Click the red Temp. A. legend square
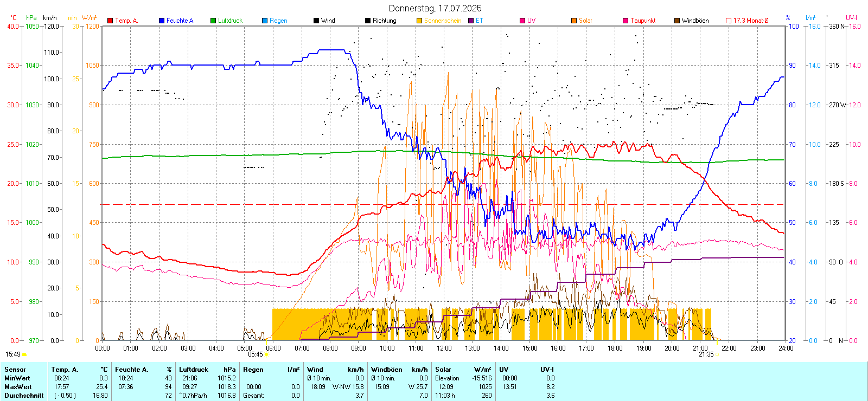Image resolution: width=868 pixels, height=401 pixels. pyautogui.click(x=110, y=21)
